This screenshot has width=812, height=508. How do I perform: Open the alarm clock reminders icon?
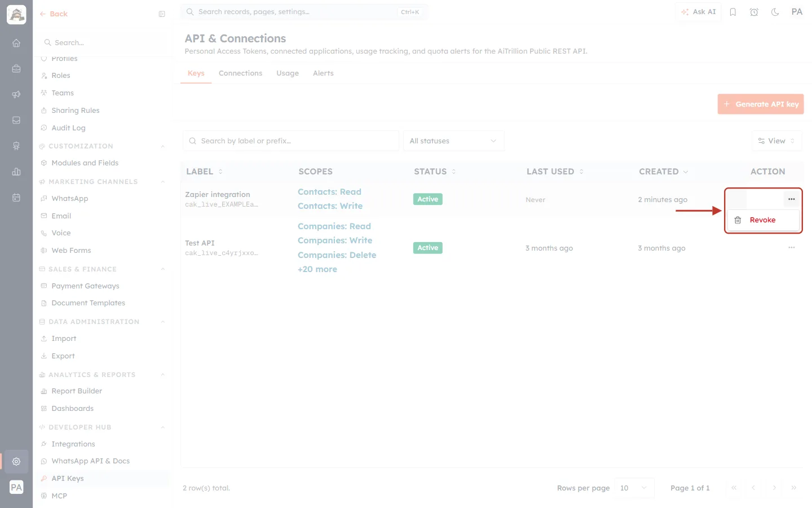click(x=754, y=12)
